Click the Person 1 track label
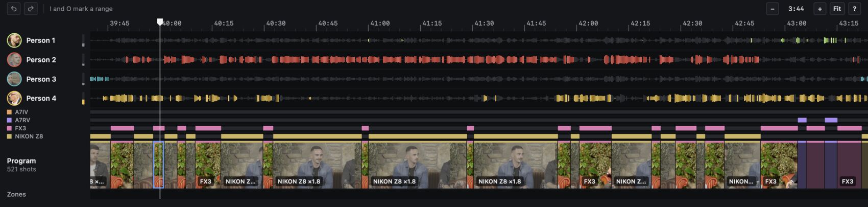This screenshot has height=207, width=868. (41, 40)
